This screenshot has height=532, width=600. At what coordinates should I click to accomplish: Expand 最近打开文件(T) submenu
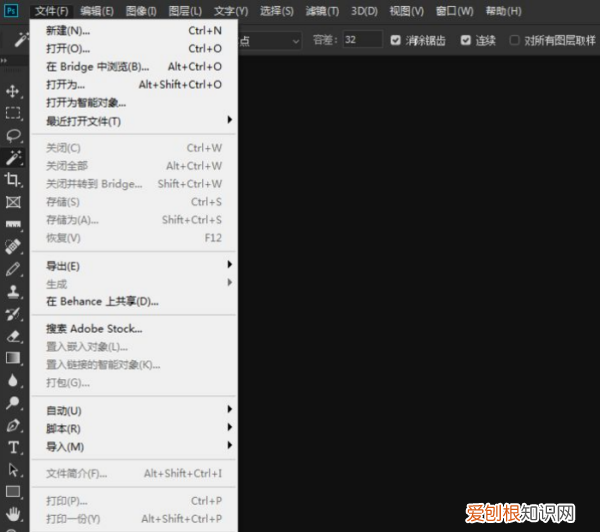coord(134,121)
